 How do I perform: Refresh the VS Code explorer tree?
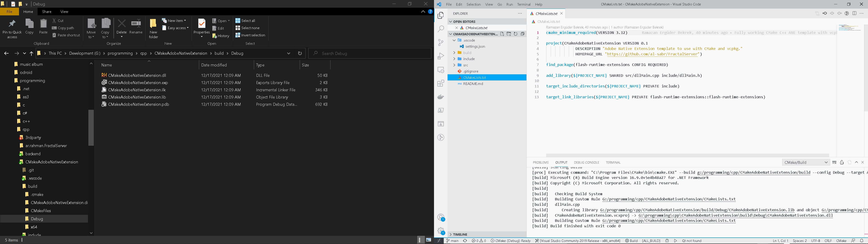[516, 34]
